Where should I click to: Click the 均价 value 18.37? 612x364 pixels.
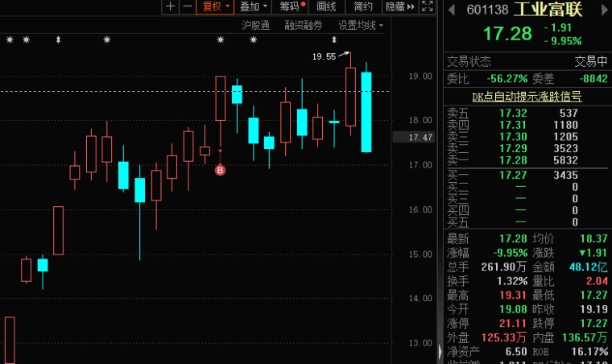pos(593,238)
